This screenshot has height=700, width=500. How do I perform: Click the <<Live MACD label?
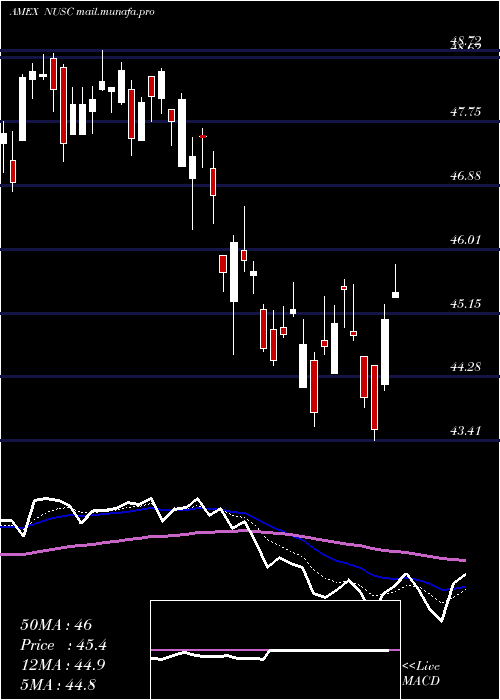421,674
